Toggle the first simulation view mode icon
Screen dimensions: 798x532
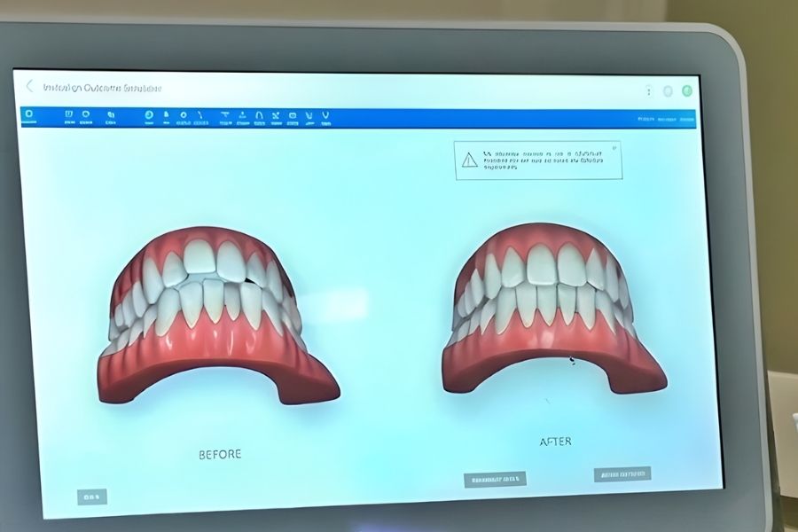click(x=29, y=113)
